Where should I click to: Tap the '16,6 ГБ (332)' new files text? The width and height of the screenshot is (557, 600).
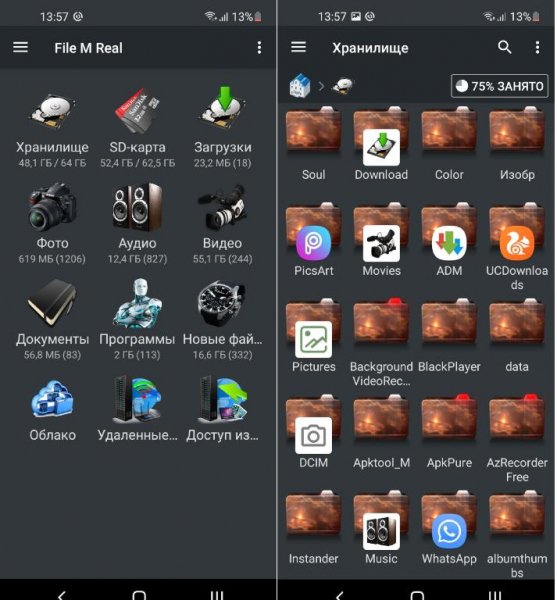click(x=222, y=355)
